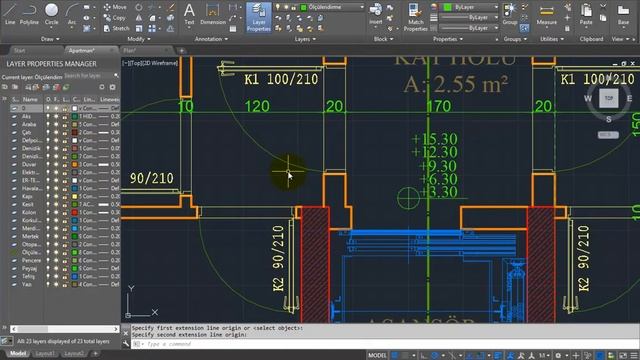Toggle lock for Kesit layer
The image size is (640, 360).
(x=64, y=204)
